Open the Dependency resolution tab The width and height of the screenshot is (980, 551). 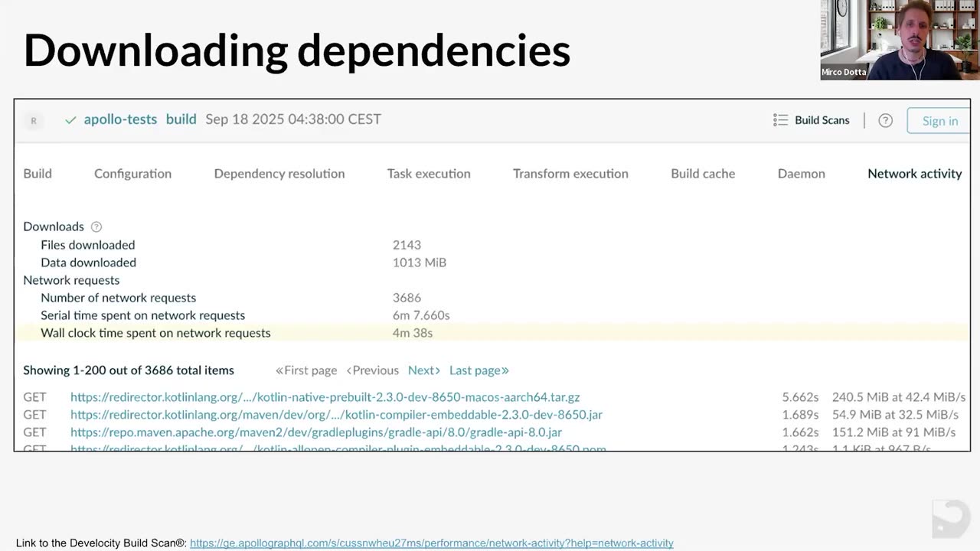click(279, 174)
